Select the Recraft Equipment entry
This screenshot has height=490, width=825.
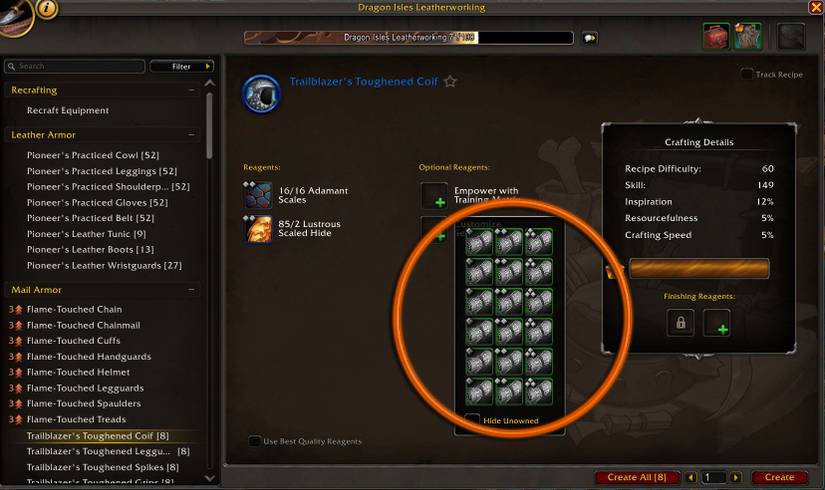click(x=68, y=111)
